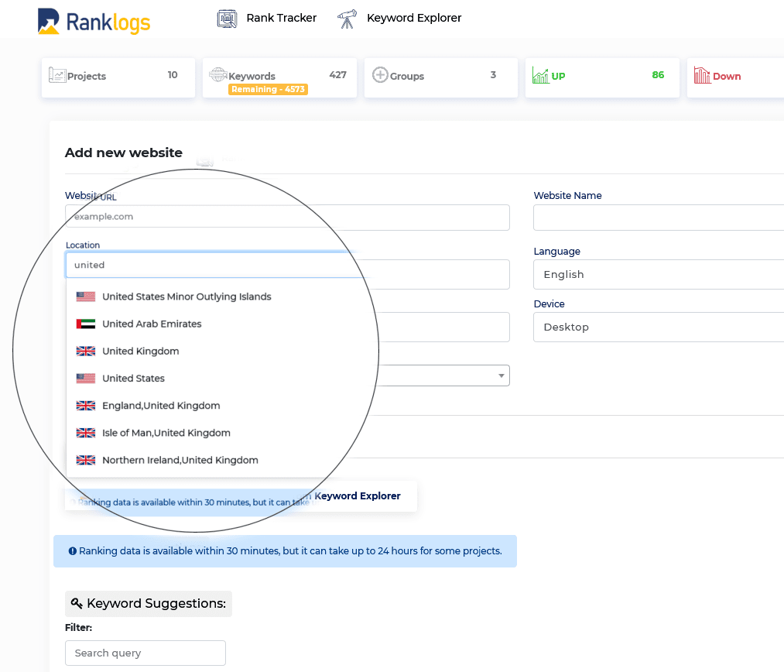Open the Down rankings card
Image resolution: width=784 pixels, height=672 pixels.
click(x=735, y=77)
